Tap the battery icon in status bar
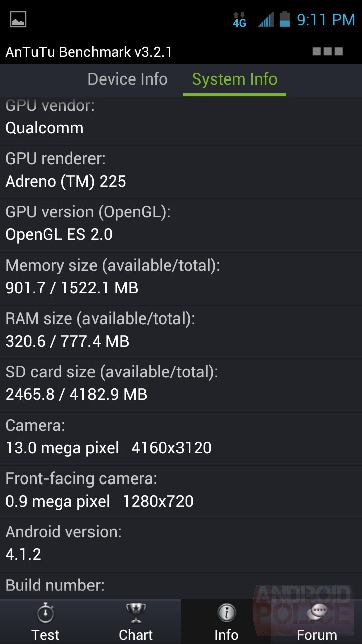The image size is (362, 644). coord(285,20)
